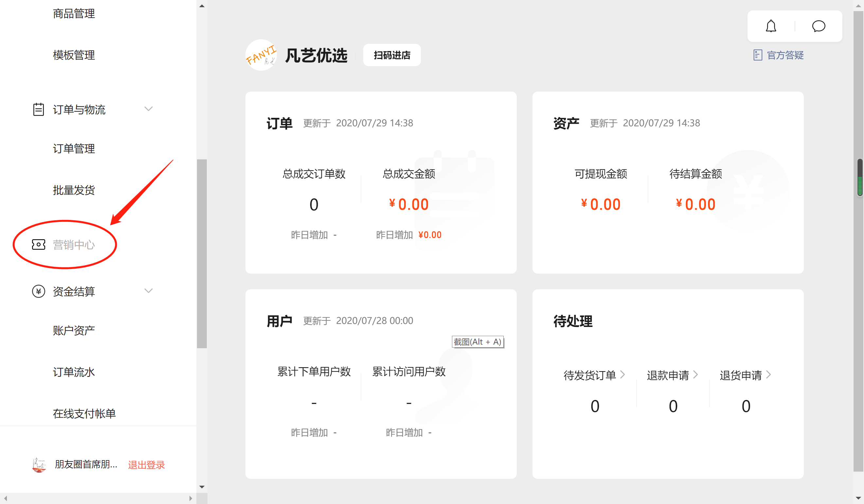Open 账户资产 menu item
864x504 pixels.
(x=74, y=331)
